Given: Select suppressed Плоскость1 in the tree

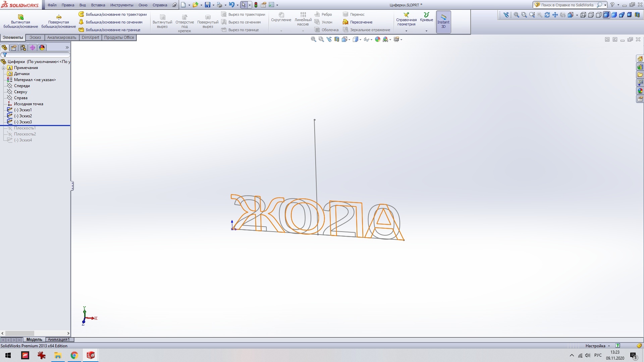Looking at the screenshot, I should (21, 128).
